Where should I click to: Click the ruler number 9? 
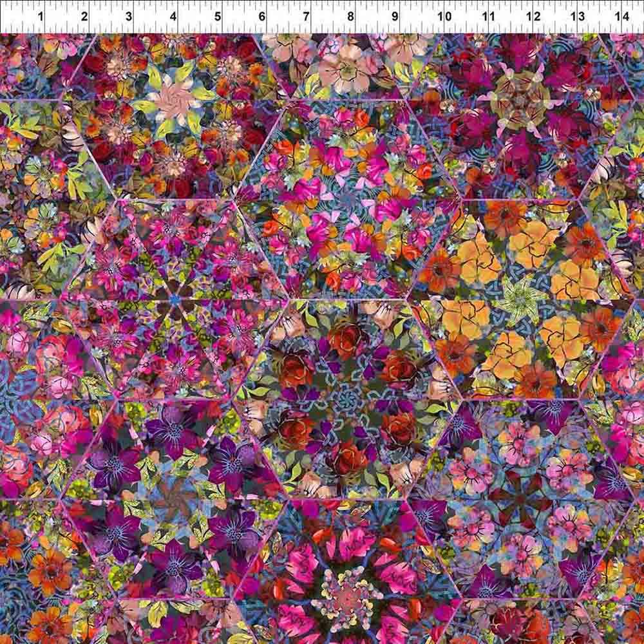pos(395,17)
